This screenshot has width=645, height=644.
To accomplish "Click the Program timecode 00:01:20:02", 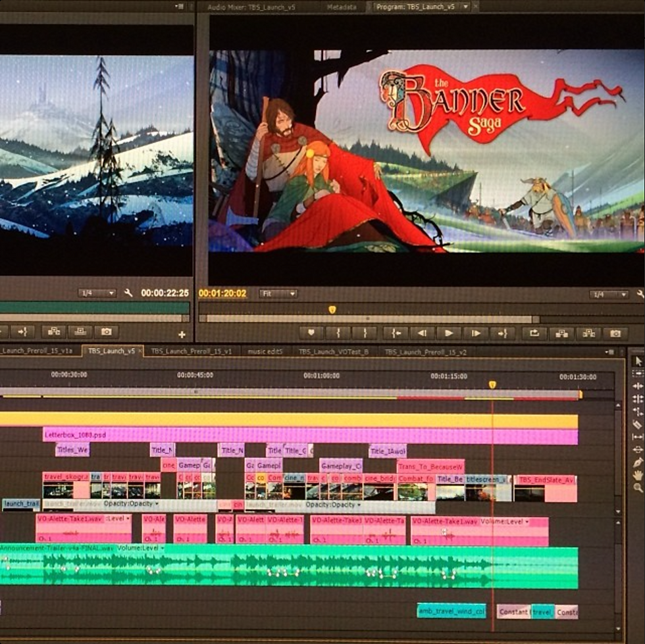I will pyautogui.click(x=222, y=293).
